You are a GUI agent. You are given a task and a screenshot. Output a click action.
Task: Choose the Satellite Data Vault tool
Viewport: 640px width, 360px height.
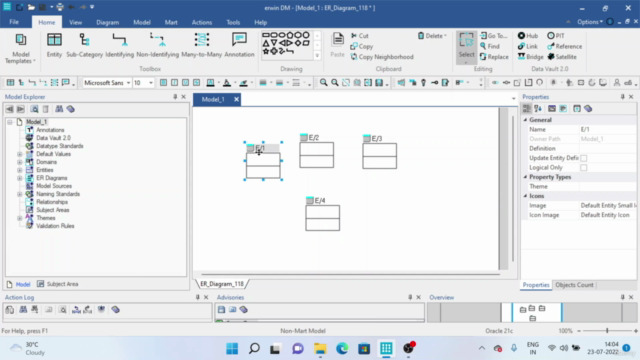tap(562, 57)
